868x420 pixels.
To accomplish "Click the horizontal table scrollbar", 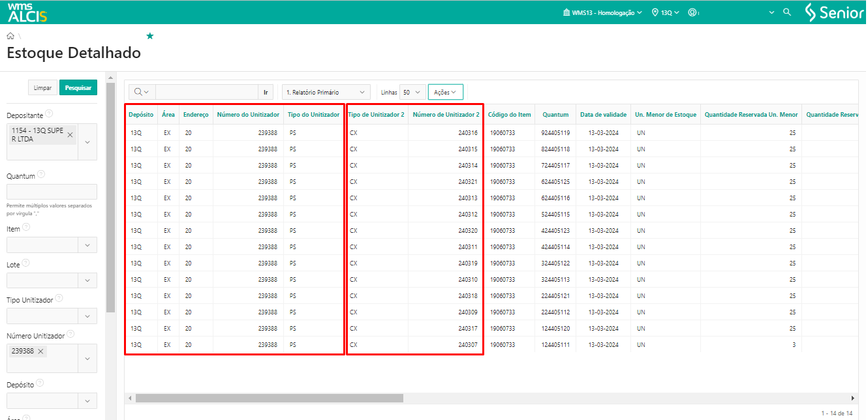I will click(269, 398).
